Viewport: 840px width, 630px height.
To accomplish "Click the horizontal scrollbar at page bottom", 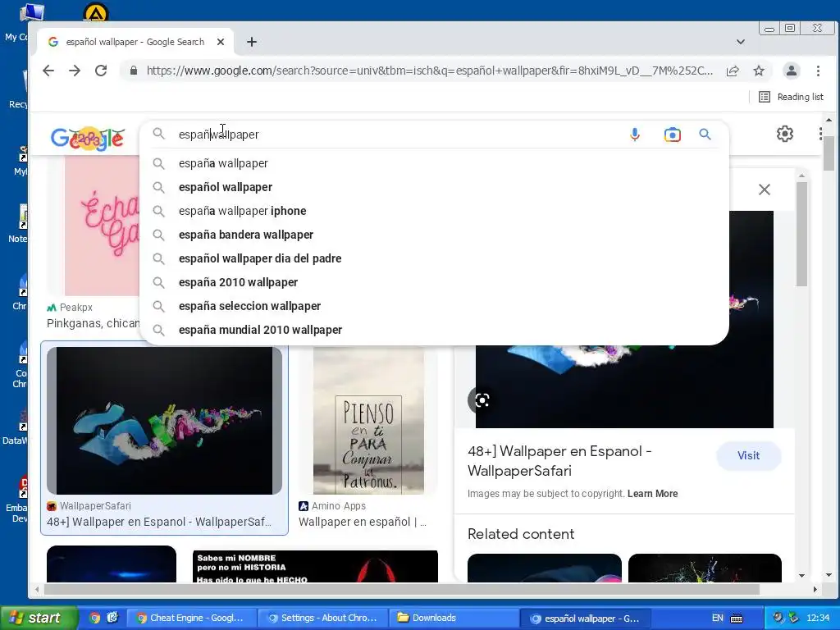I will tap(402, 589).
